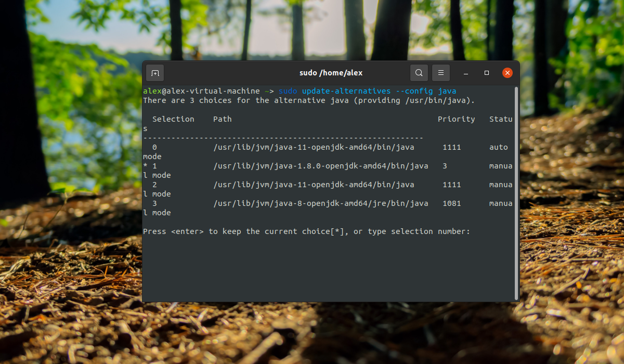Click the asterisk marking the current selection

click(145, 166)
